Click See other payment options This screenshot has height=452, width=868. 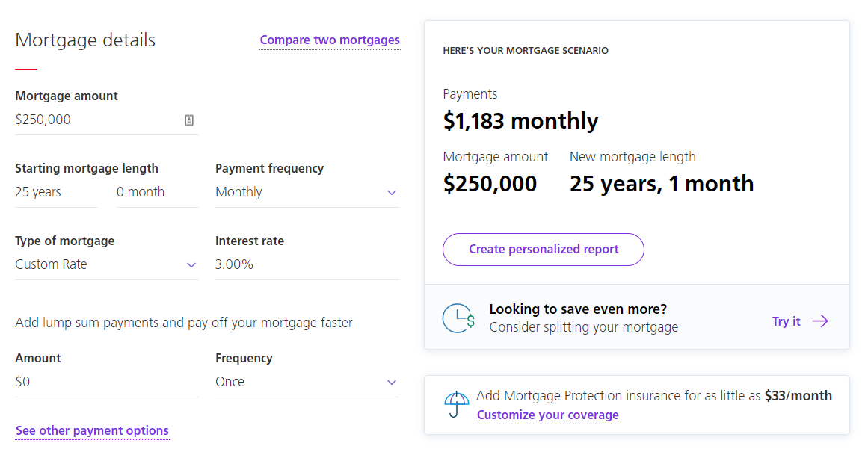pos(92,430)
